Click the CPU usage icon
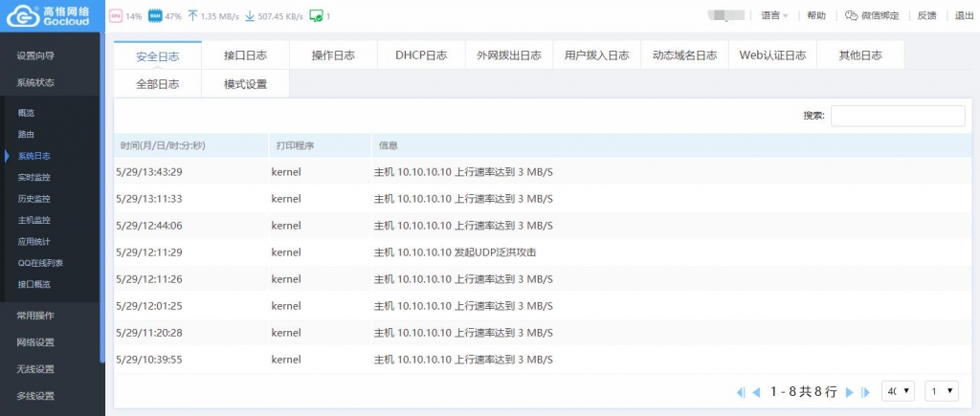This screenshot has height=416, width=980. (x=116, y=16)
